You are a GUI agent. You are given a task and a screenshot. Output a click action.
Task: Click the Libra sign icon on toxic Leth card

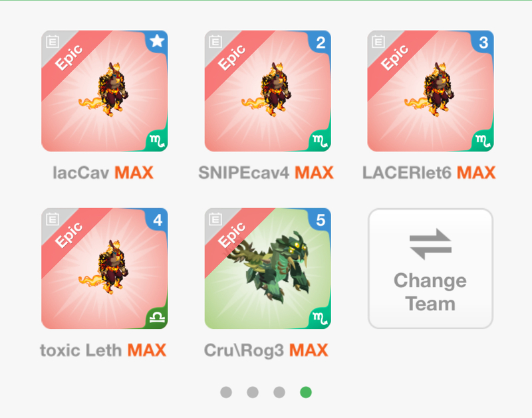(x=157, y=318)
